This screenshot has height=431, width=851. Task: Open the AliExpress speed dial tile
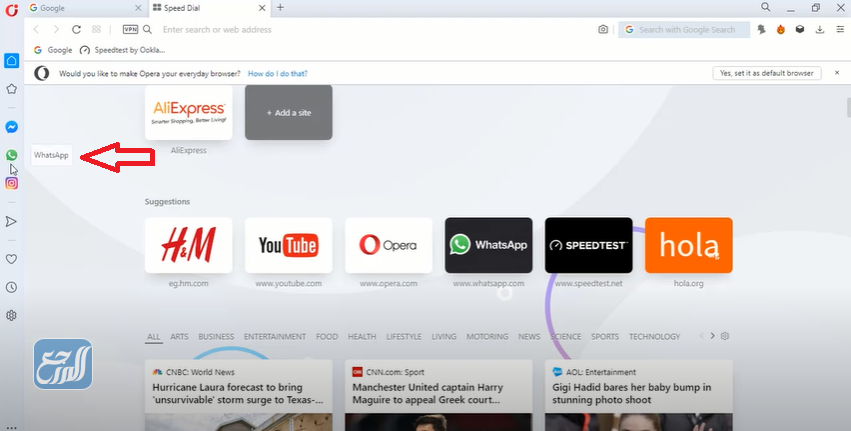[x=188, y=112]
